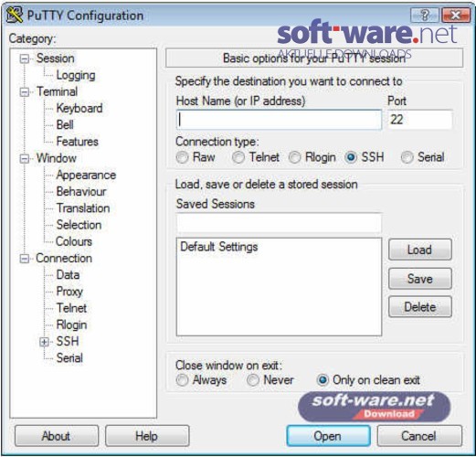Select the Connection category

(x=64, y=259)
